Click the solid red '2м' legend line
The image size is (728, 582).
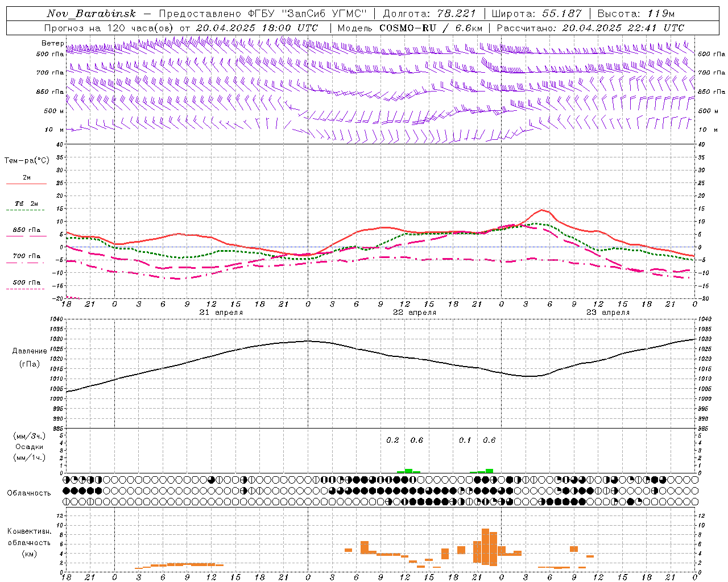pyautogui.click(x=26, y=184)
